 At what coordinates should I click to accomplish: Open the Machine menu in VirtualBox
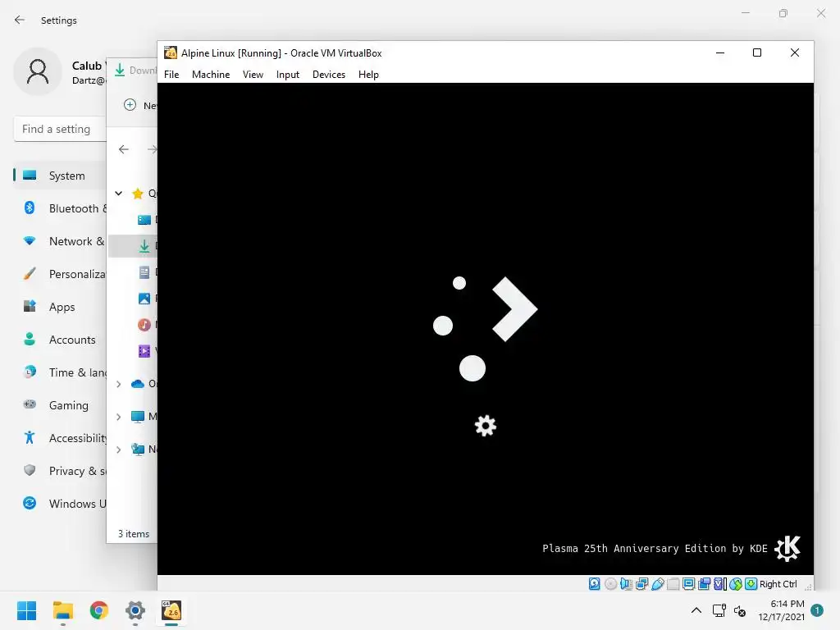(211, 75)
